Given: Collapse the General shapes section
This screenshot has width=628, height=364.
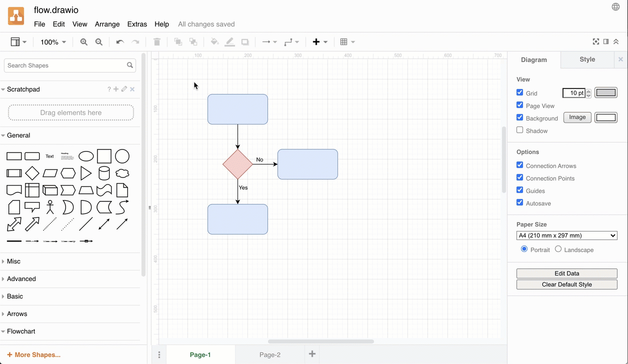Looking at the screenshot, I should (18, 135).
